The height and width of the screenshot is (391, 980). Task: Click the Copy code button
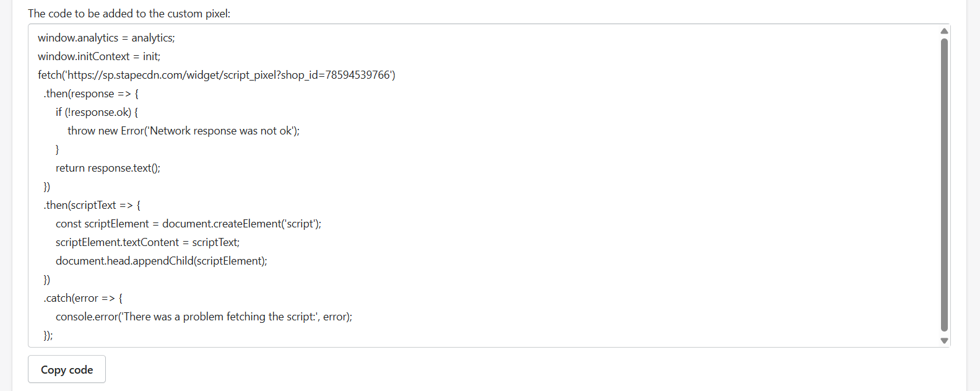click(x=67, y=370)
